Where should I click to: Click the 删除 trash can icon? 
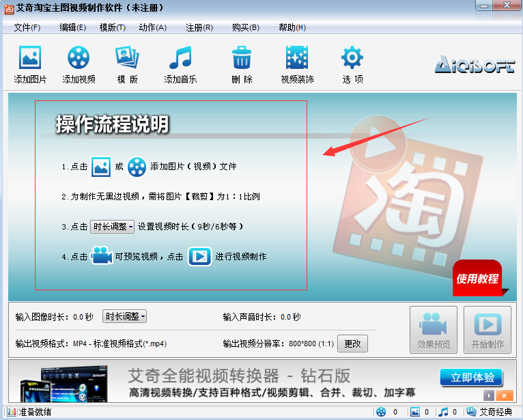click(x=242, y=57)
